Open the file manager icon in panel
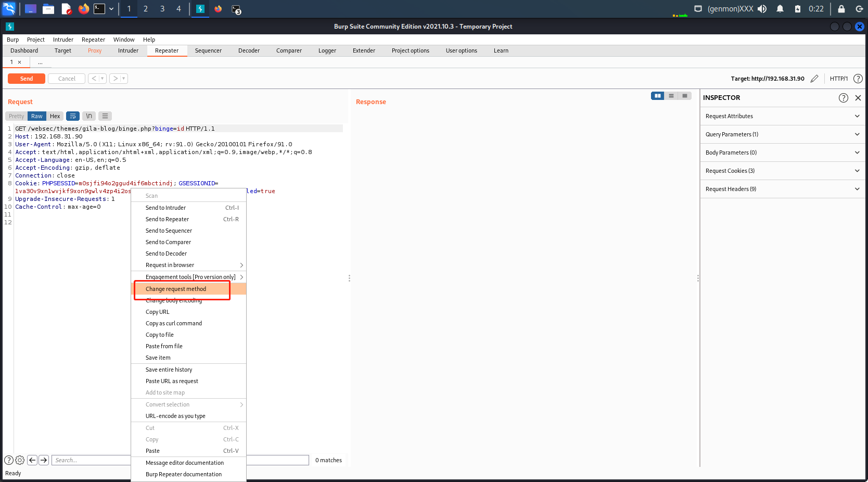The image size is (868, 482). [x=48, y=9]
